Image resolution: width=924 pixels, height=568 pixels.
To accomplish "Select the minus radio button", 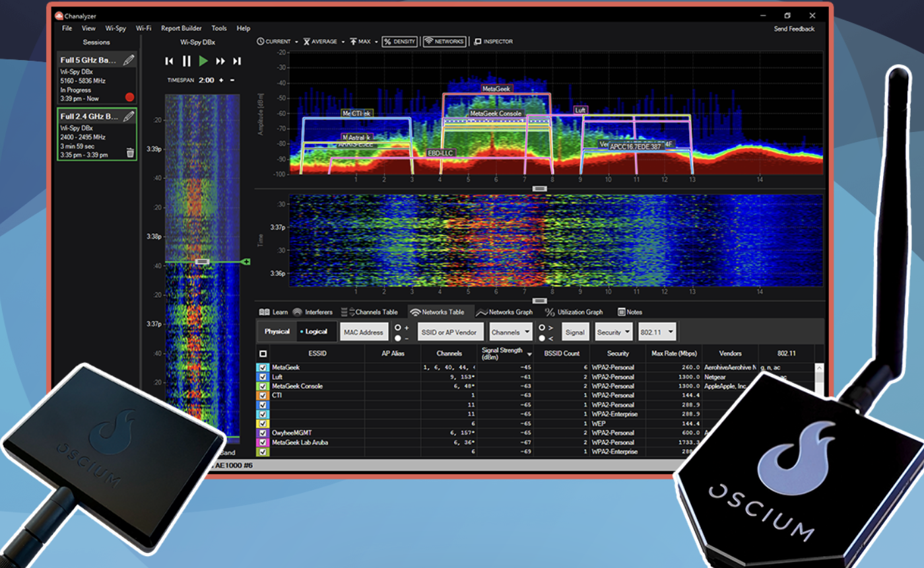I will (397, 338).
